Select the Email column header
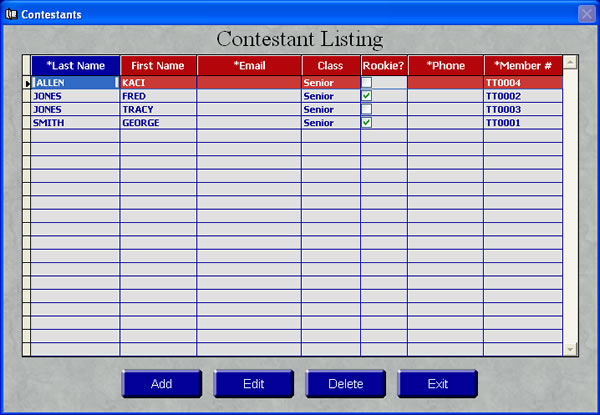Screen dimensions: 600x415 click(x=249, y=66)
